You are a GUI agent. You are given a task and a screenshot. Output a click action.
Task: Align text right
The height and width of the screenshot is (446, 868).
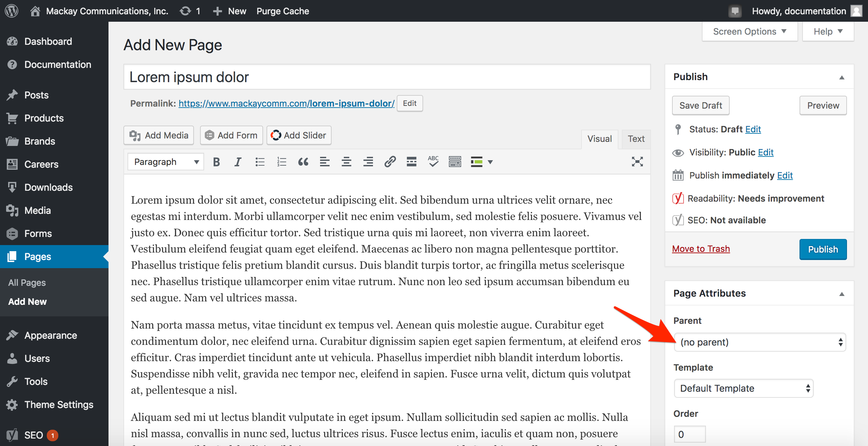point(368,162)
